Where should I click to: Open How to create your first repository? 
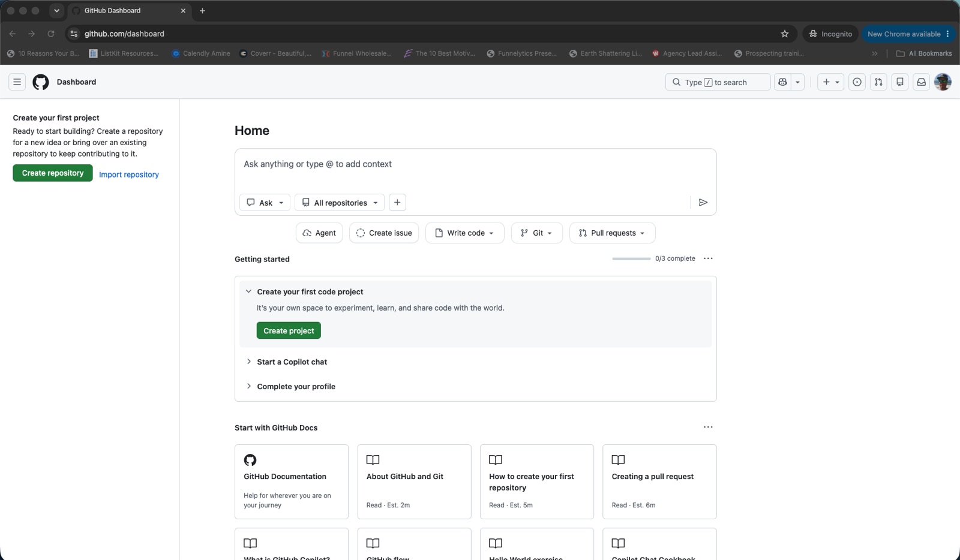(537, 481)
